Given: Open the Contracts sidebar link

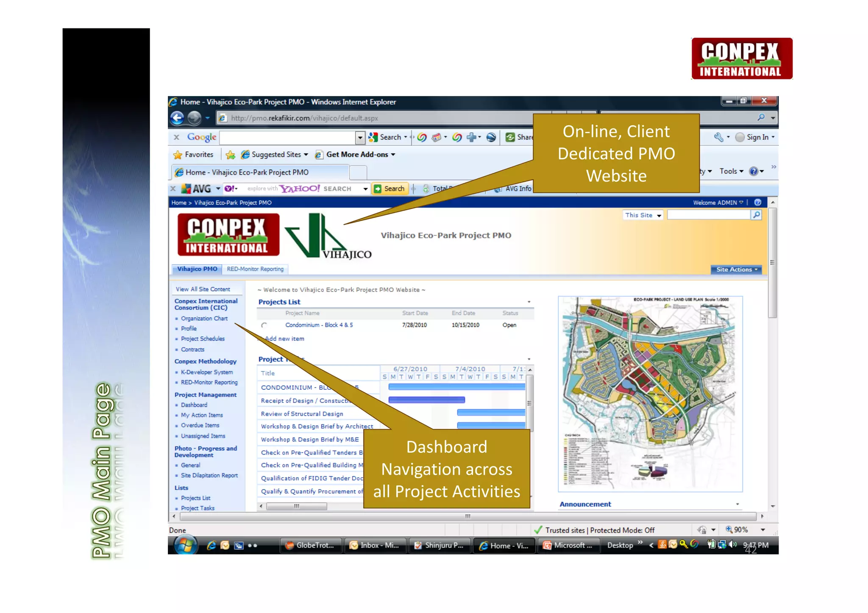Looking at the screenshot, I should click(x=192, y=349).
